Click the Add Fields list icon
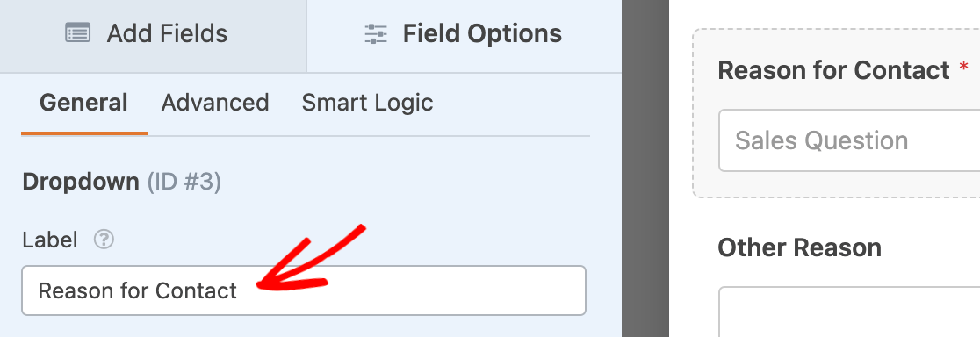Screen dimensions: 980x337 tap(77, 33)
